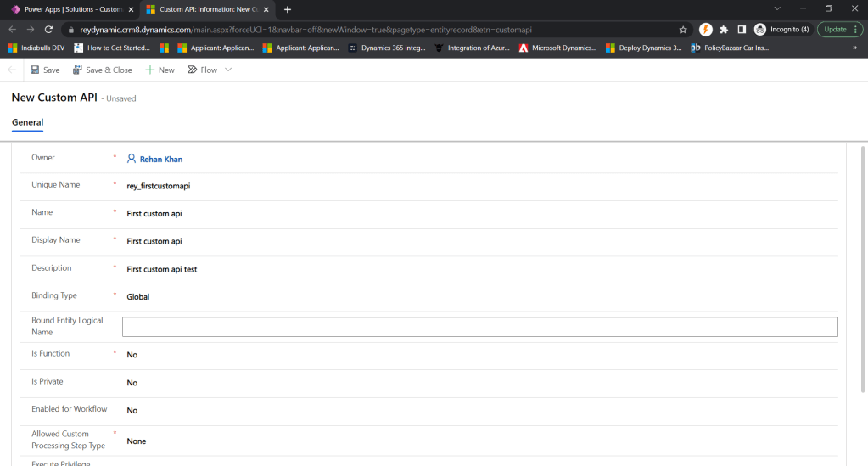Open Allowed Custom Processing Step Type dropdown

tap(137, 441)
